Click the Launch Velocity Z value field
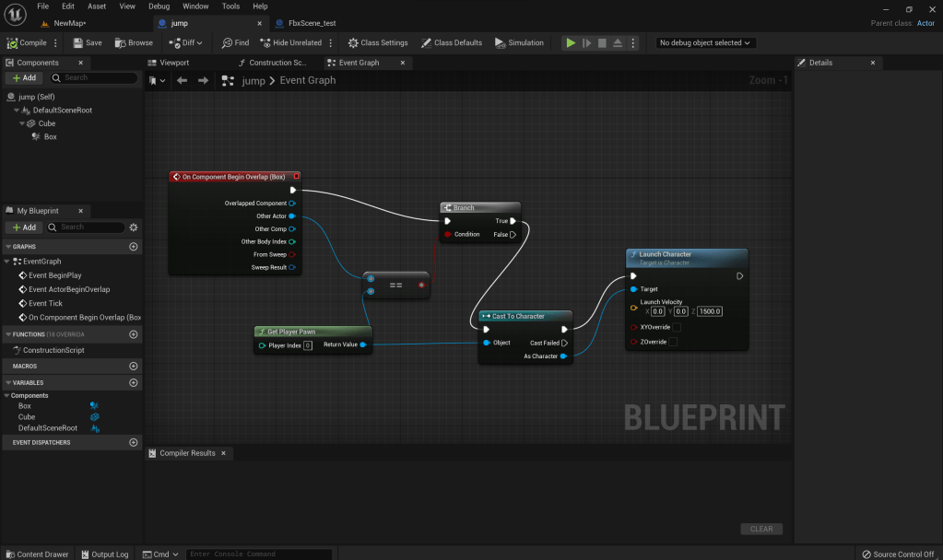Viewport: 943px width, 560px height. 709,311
